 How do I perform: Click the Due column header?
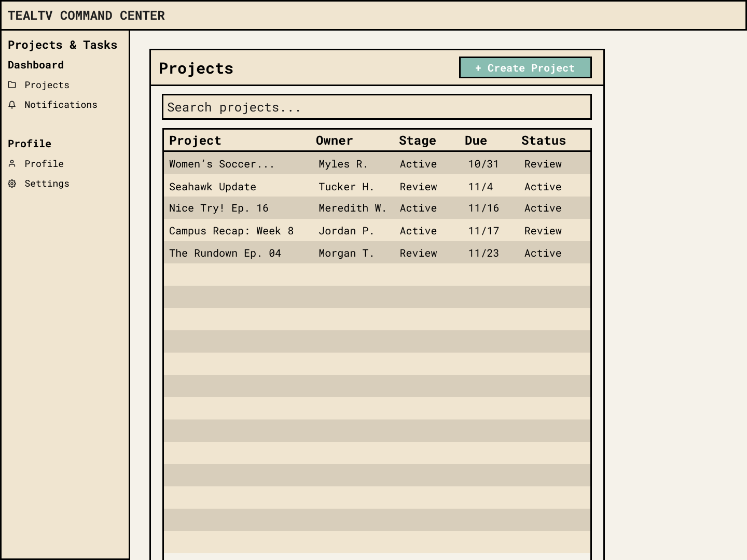(476, 141)
